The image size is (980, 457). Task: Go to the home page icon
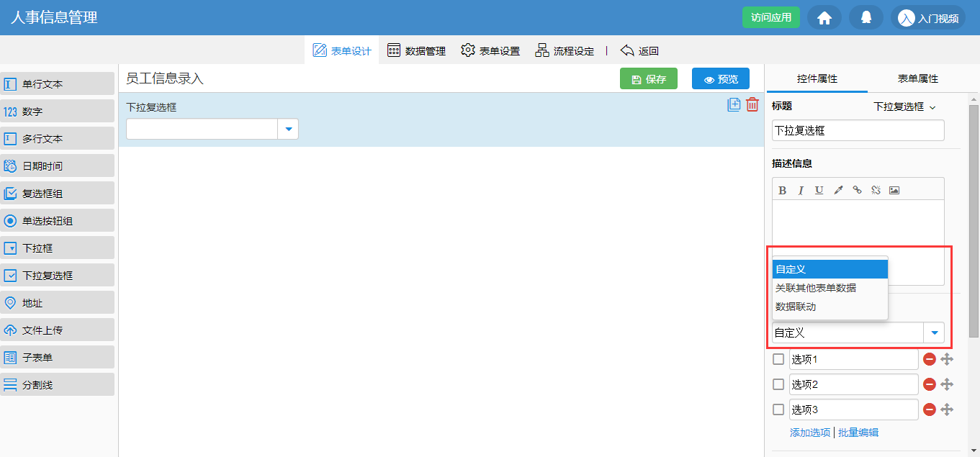point(824,18)
